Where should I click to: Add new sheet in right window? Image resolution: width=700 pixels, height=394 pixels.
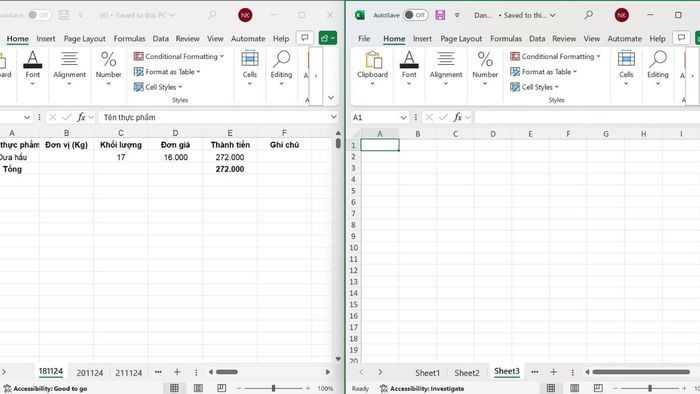(554, 372)
